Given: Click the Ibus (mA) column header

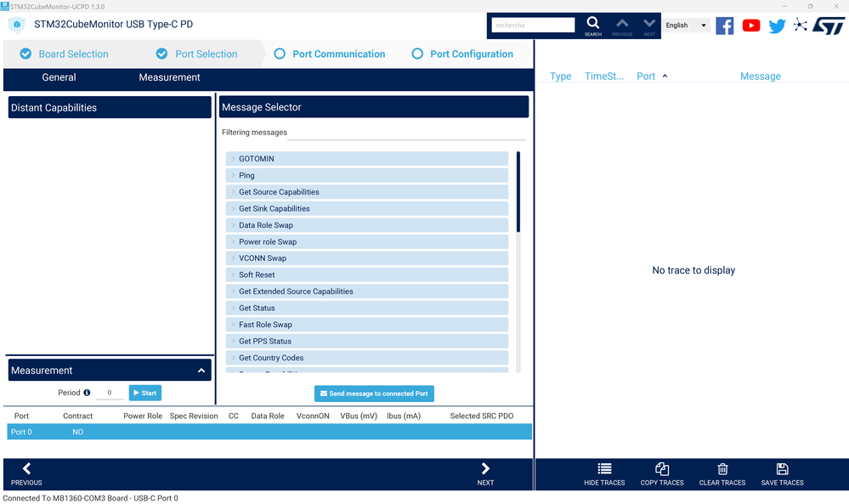Looking at the screenshot, I should pos(404,416).
